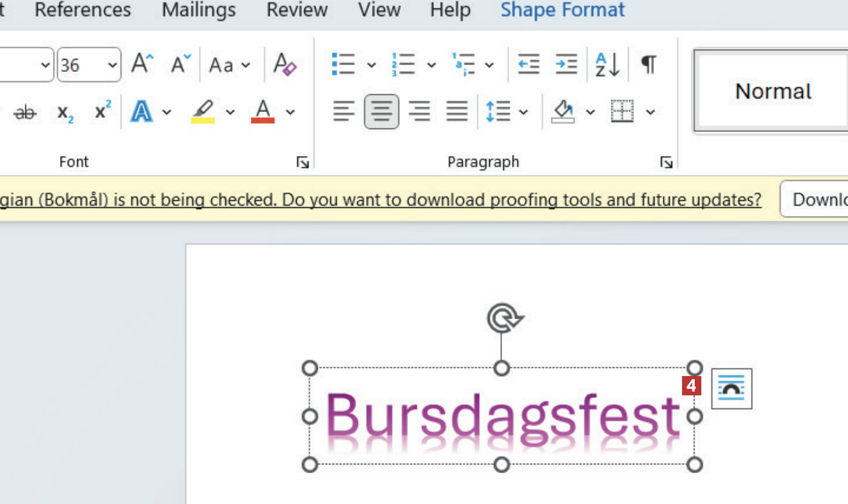The image size is (848, 504).
Task: Switch to the View tab
Action: click(x=379, y=10)
